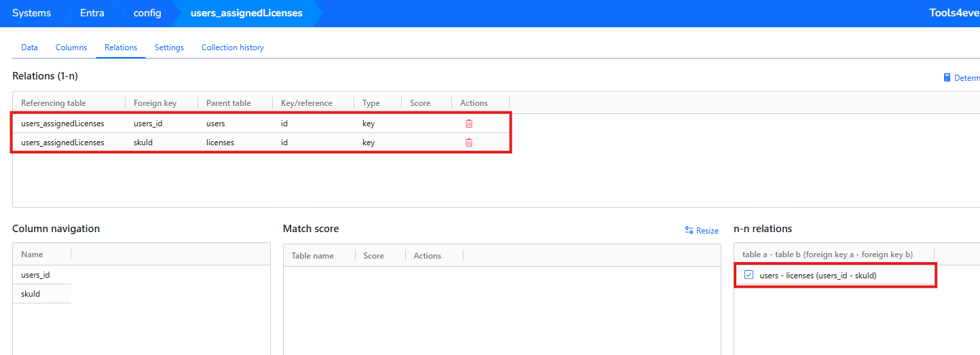Viewport: 980px width, 355px height.
Task: Switch to the Columns tab
Action: click(x=71, y=48)
